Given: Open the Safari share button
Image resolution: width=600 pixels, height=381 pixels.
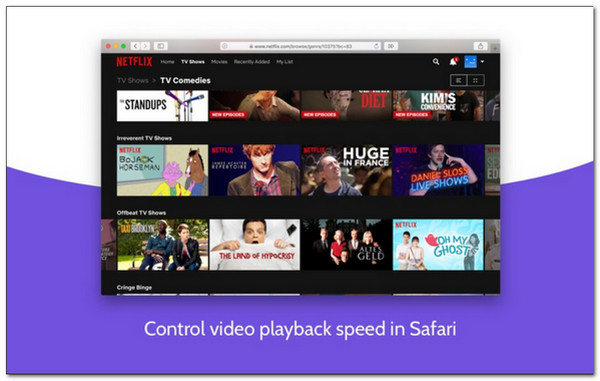Looking at the screenshot, I should click(480, 46).
